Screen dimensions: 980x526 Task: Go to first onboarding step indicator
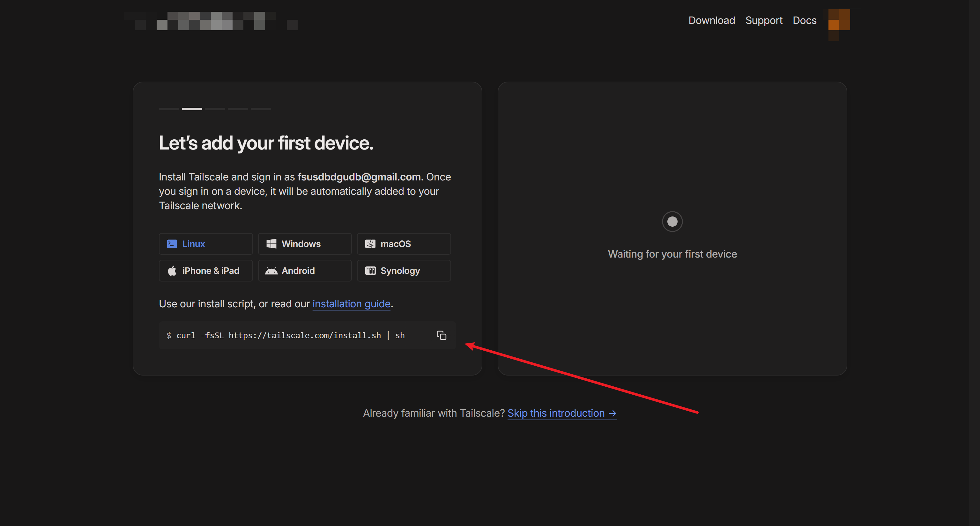[169, 109]
